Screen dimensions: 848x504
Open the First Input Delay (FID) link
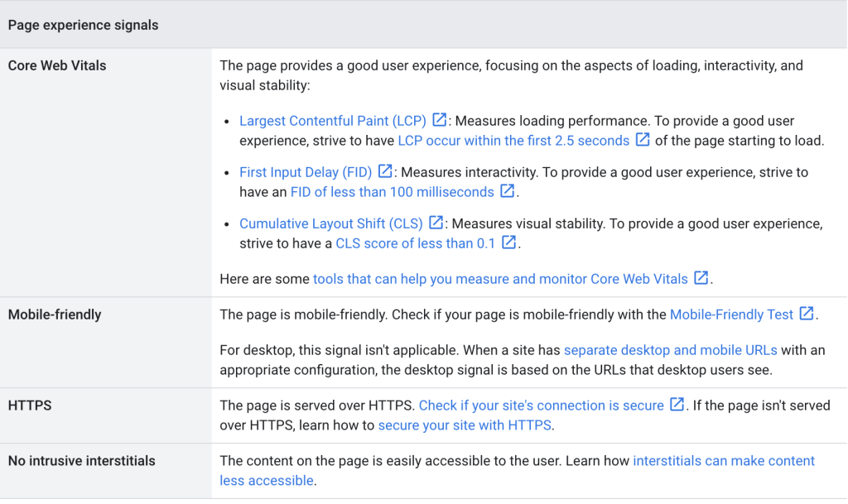[306, 172]
